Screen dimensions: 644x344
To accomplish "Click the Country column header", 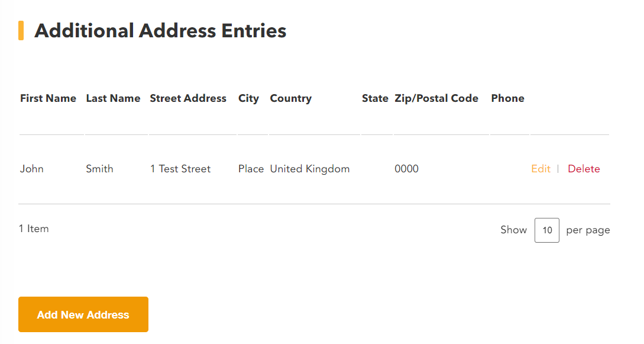I will click(291, 99).
